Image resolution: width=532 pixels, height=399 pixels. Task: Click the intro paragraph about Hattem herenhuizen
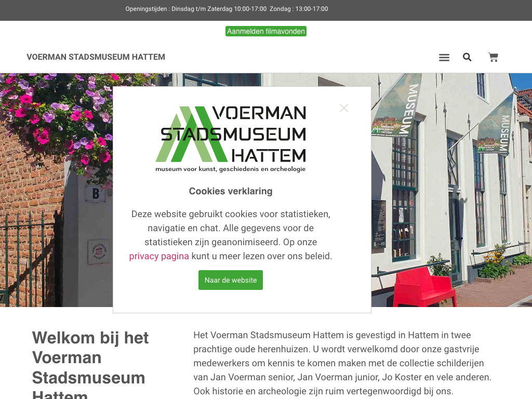343,363
